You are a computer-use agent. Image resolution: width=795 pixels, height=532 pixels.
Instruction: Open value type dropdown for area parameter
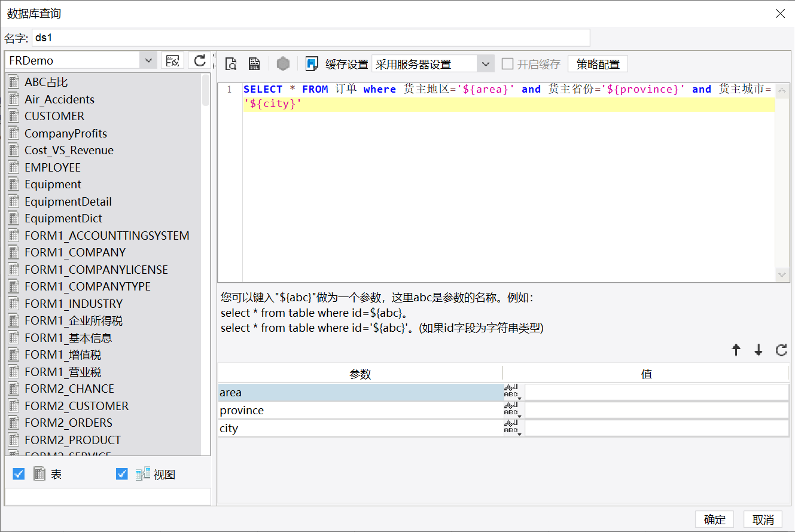[513, 392]
